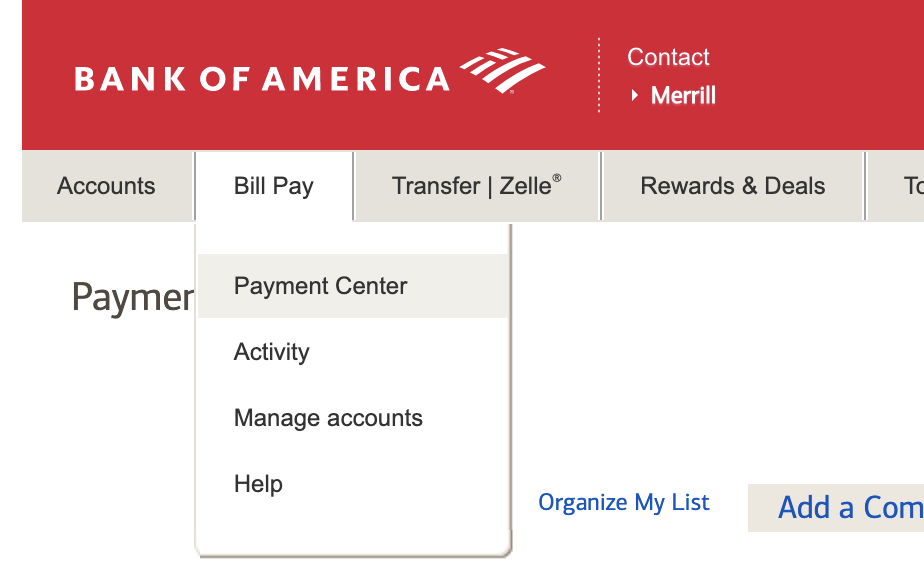Select the Rewards & Deals tab
Screen dimensions: 924x570
[732, 186]
